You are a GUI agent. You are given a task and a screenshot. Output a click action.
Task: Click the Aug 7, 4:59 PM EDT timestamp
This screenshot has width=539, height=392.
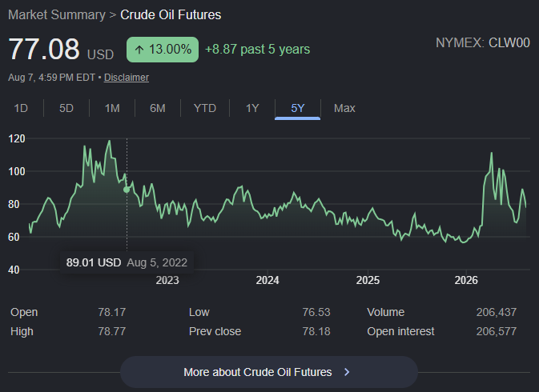coord(51,78)
